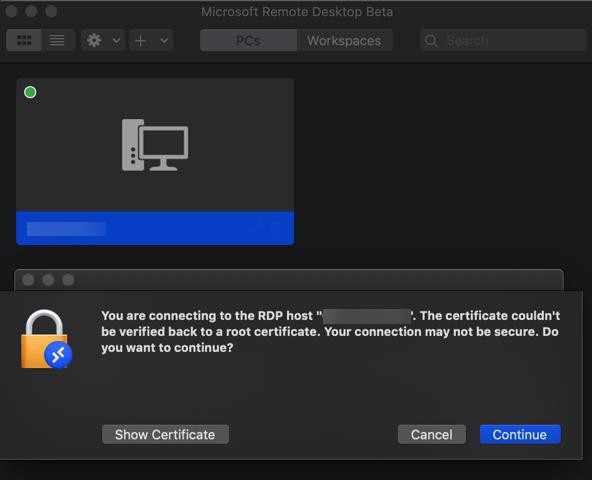Continue connecting to the RDP host
The width and height of the screenshot is (592, 480).
520,434
